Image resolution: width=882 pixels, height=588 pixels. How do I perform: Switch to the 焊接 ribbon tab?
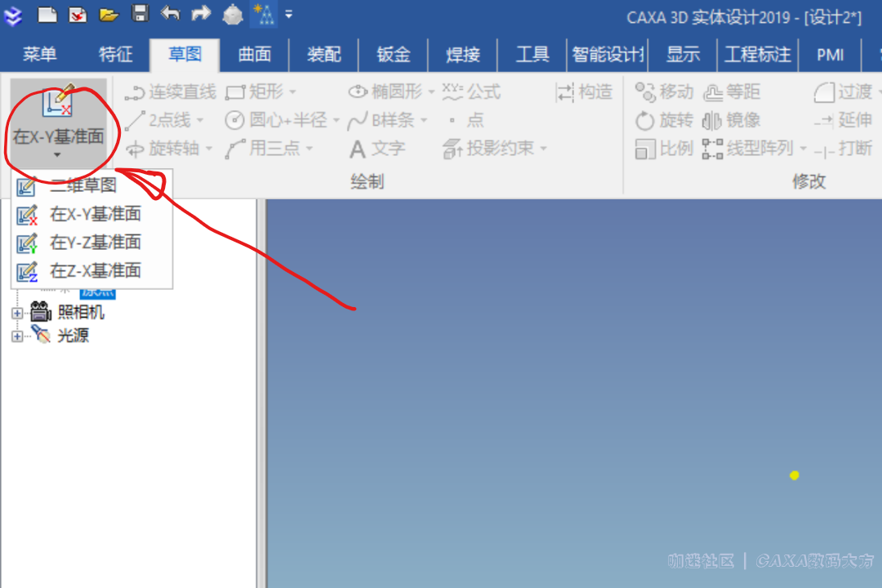coord(463,55)
